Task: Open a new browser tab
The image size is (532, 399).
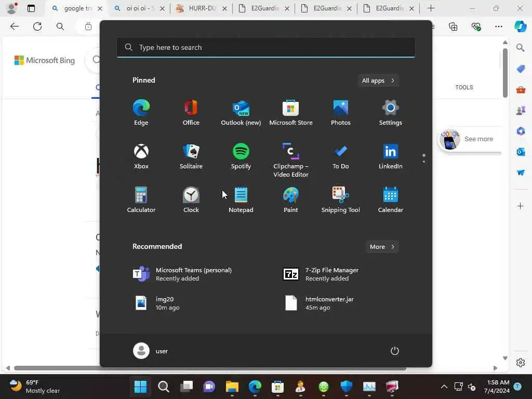Action: pyautogui.click(x=431, y=8)
